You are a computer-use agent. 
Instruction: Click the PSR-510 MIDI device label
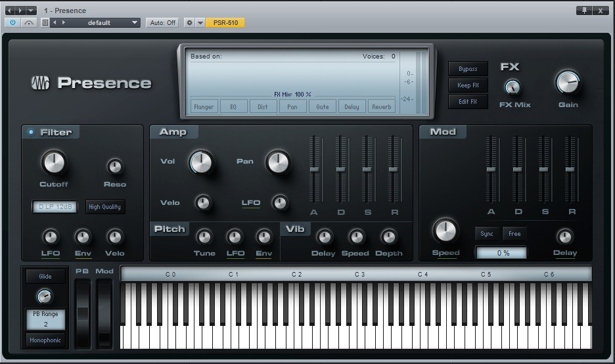click(225, 23)
